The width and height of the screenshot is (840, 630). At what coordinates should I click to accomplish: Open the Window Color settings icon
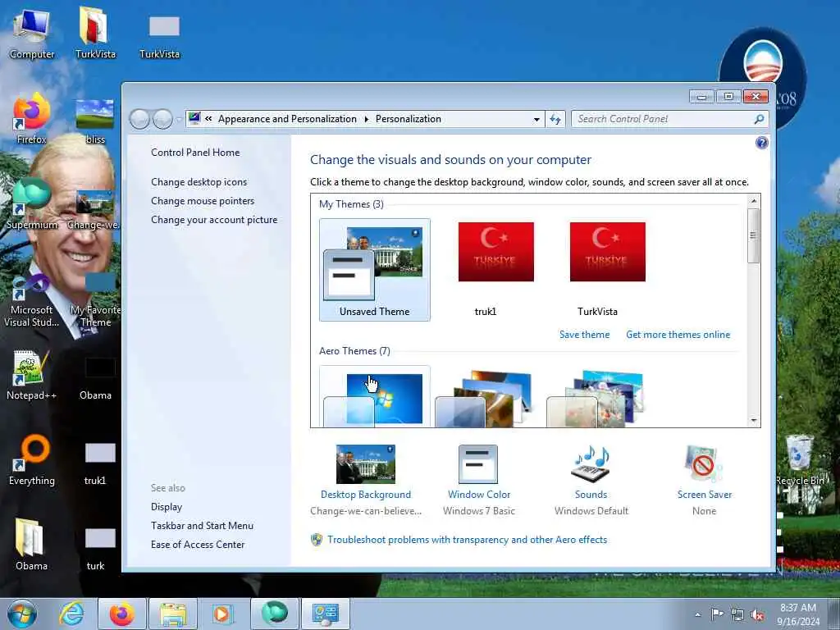click(478, 464)
